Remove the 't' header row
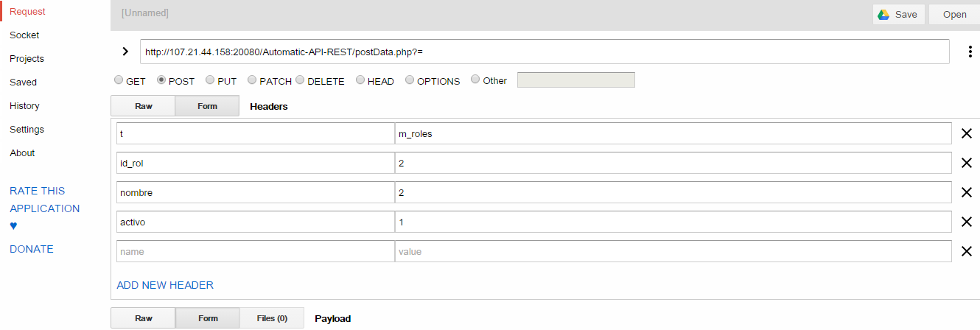This screenshot has width=980, height=330. [x=967, y=133]
